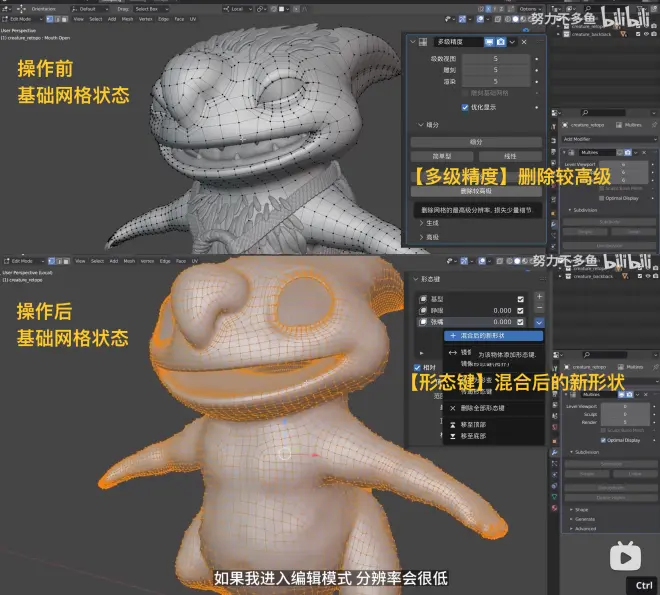Click the minus icon beside the shape key list

(539, 308)
